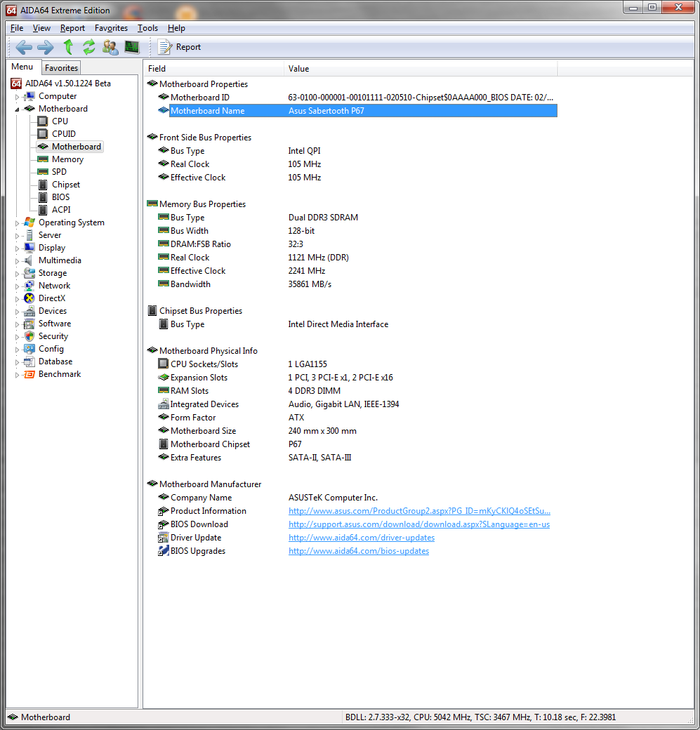Open the Favorites menu
700x730 pixels.
click(111, 28)
